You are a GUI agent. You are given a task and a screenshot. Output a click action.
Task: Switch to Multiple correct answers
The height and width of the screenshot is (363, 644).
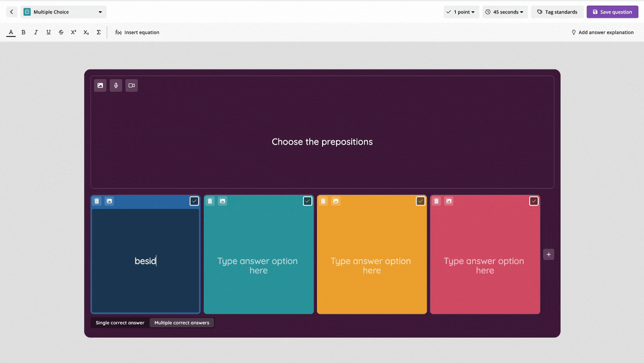pos(182,323)
